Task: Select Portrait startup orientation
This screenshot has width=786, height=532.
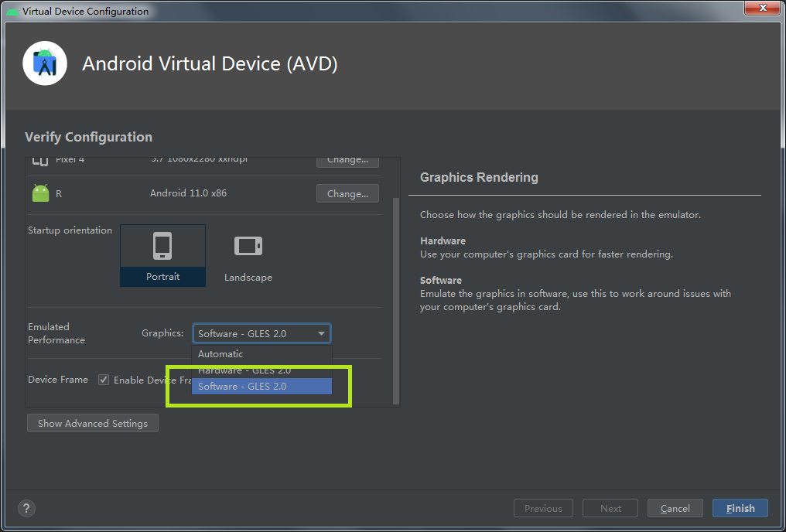Action: (x=163, y=255)
